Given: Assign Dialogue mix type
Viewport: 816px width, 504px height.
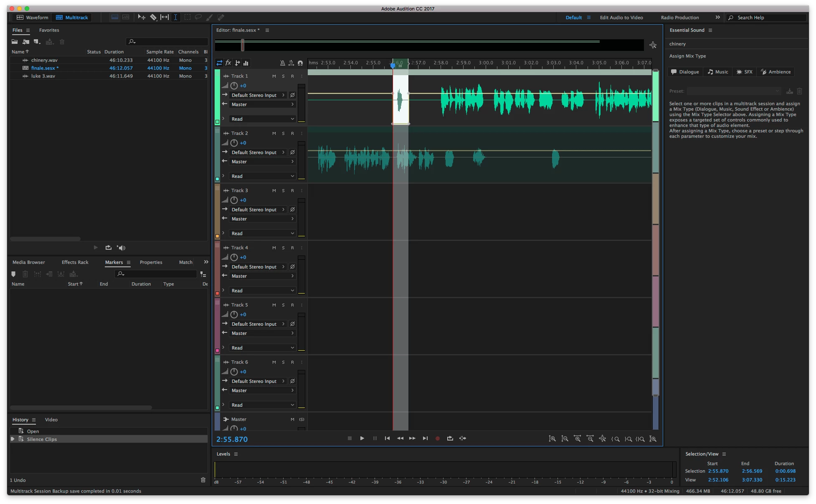Looking at the screenshot, I should tap(685, 72).
